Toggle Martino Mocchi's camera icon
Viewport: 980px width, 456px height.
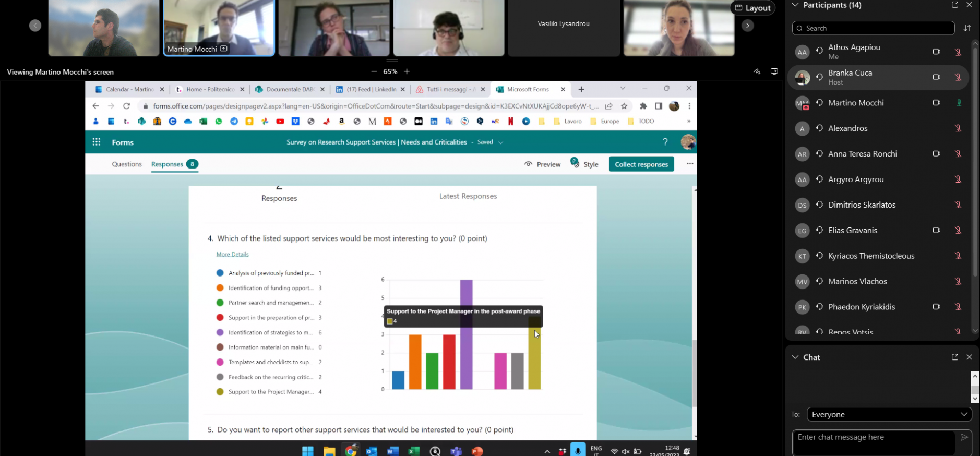(936, 103)
